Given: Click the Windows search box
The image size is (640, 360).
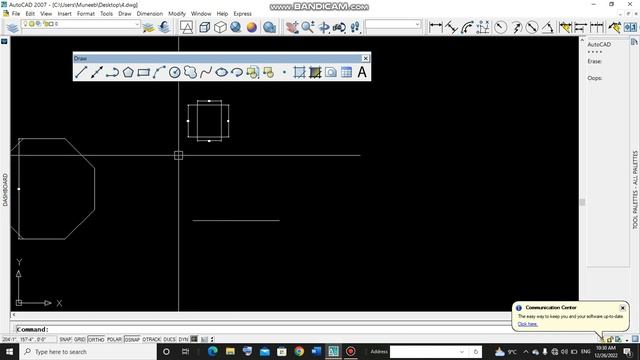Looking at the screenshot, I should (88, 351).
